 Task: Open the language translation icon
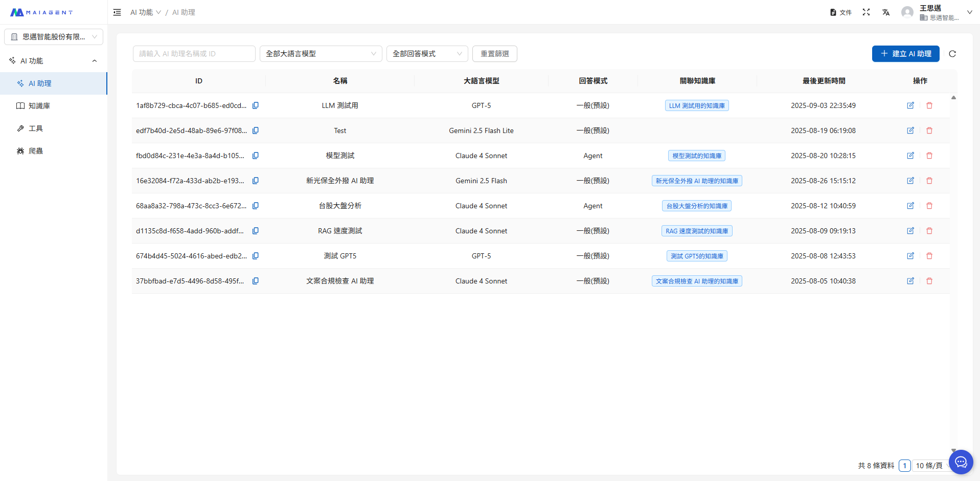(x=885, y=12)
